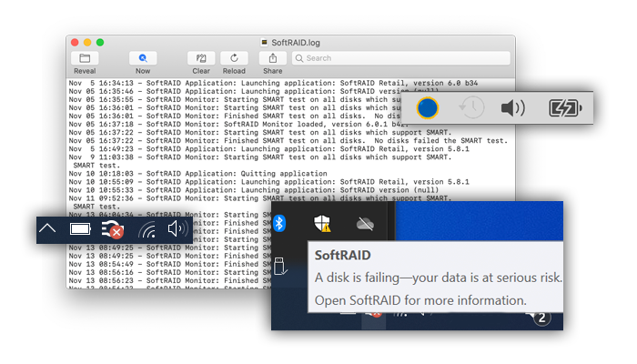Click the blue SoftRAID status circle in menu bar
Screen dimensions: 637x364
[x=428, y=108]
